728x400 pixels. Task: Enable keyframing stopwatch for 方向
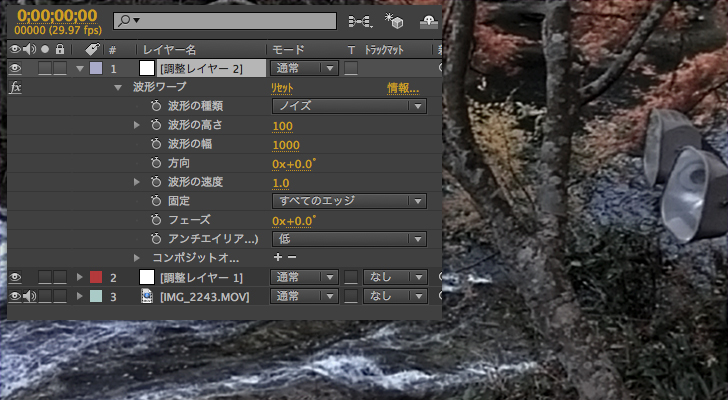(156, 163)
